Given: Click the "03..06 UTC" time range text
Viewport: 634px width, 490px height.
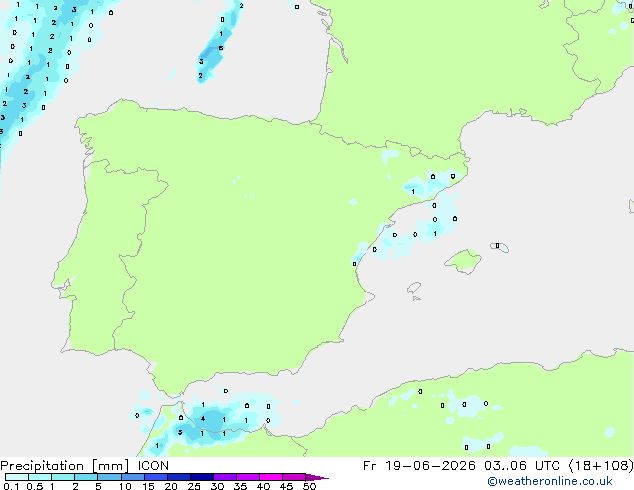Looking at the screenshot, I should point(522,466).
